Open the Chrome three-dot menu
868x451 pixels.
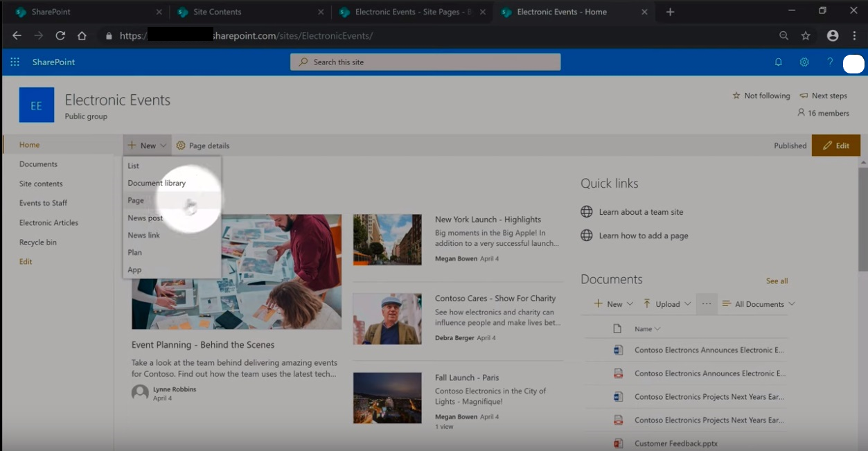tap(854, 35)
